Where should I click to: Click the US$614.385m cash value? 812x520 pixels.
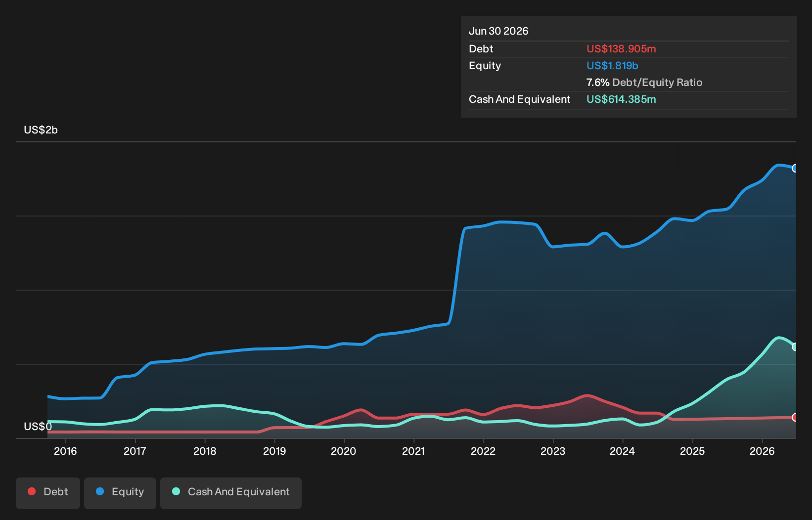coord(621,99)
